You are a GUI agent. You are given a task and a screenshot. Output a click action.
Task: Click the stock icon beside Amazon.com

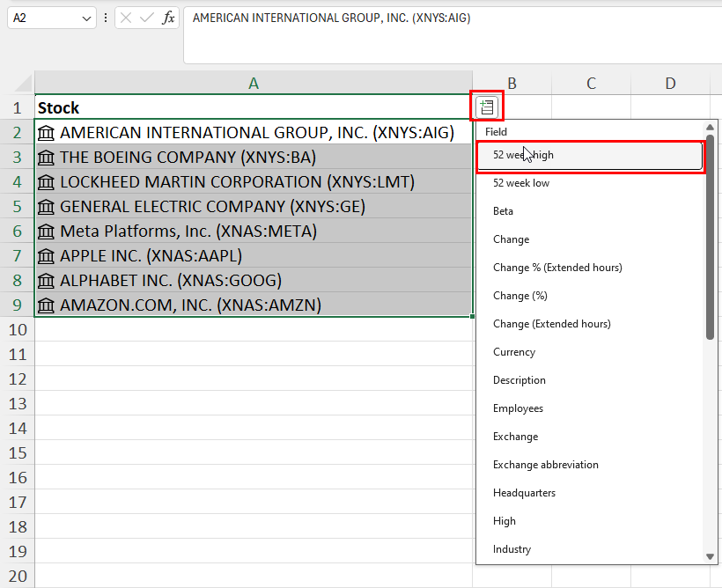tap(46, 305)
